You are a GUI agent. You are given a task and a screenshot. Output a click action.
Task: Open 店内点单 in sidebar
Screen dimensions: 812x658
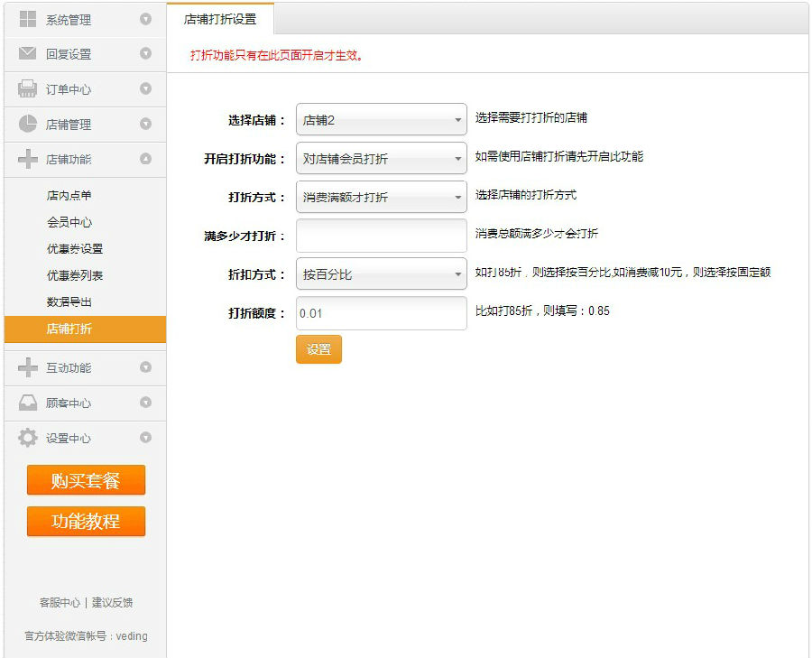(x=69, y=195)
